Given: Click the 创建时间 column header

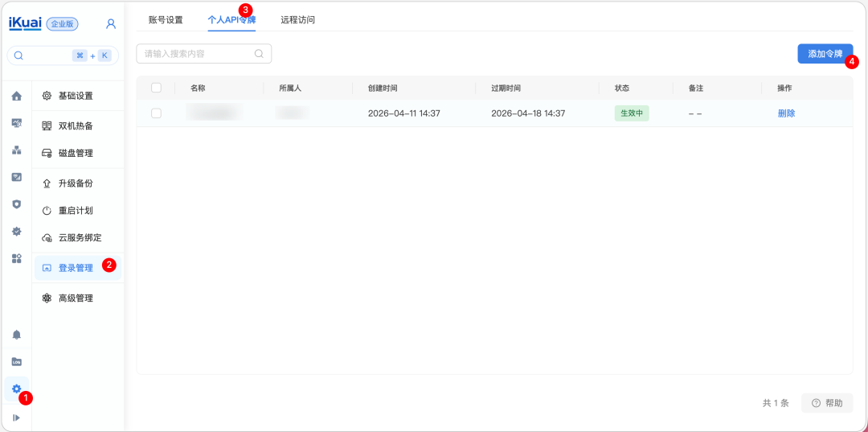Looking at the screenshot, I should [x=383, y=88].
